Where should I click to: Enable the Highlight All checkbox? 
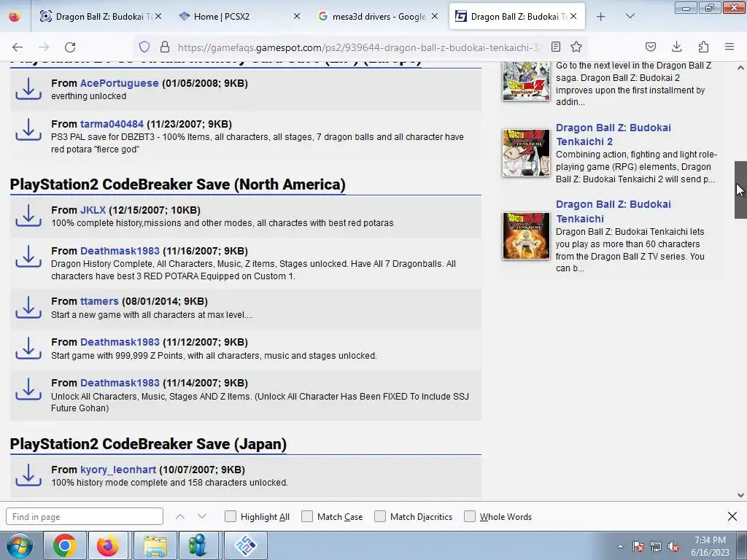(x=230, y=516)
